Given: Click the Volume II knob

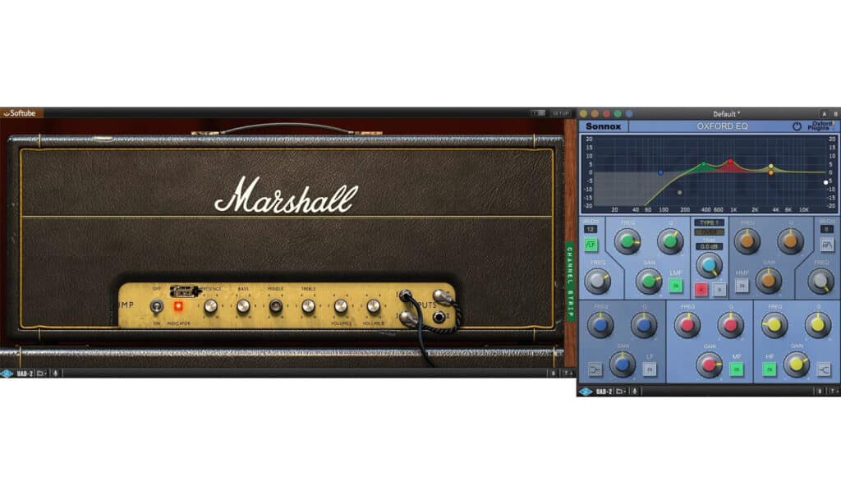Looking at the screenshot, I should click(x=374, y=306).
